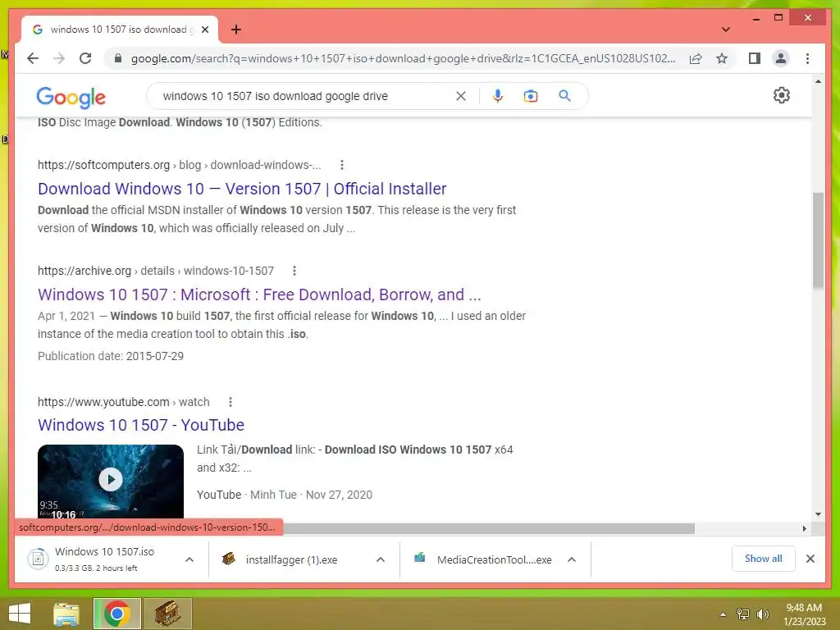Open the volume tray icon
The image size is (840, 630).
coord(763,614)
